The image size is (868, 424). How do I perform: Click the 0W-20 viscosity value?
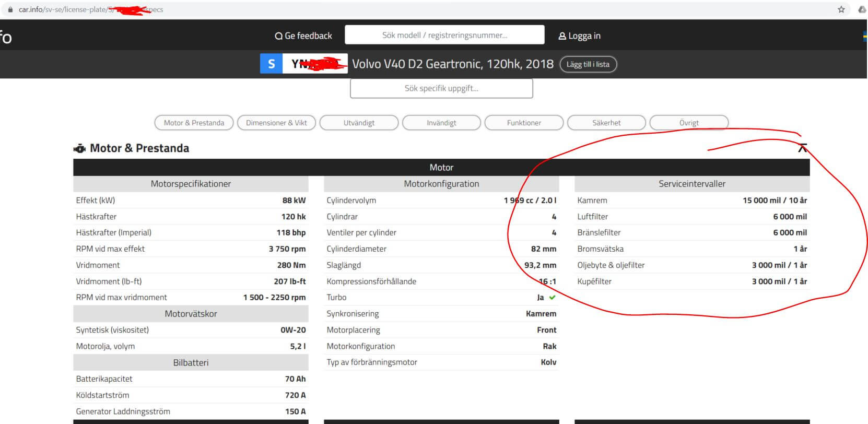pos(293,330)
